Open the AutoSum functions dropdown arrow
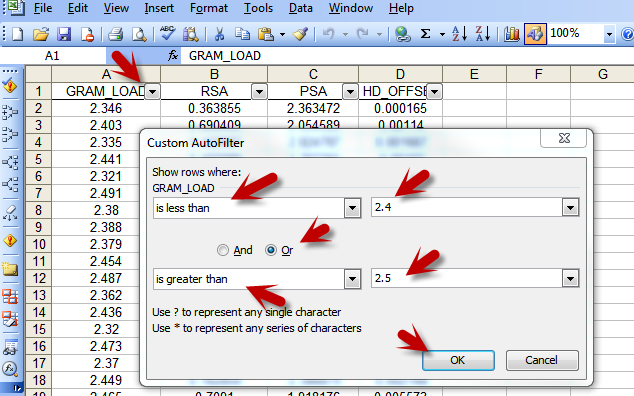Viewport: 634px width, 396px height. tap(442, 34)
